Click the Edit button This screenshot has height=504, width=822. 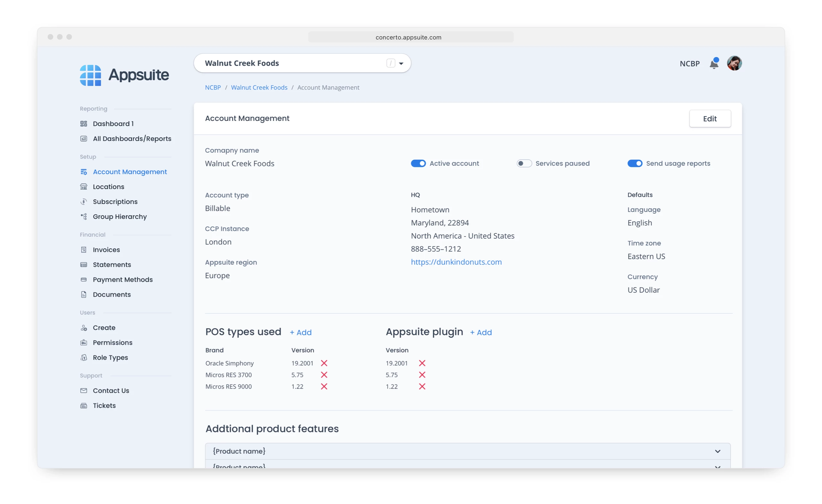pos(710,119)
